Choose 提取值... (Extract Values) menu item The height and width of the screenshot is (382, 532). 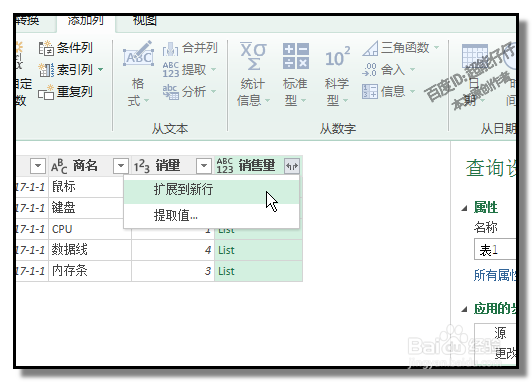point(211,215)
